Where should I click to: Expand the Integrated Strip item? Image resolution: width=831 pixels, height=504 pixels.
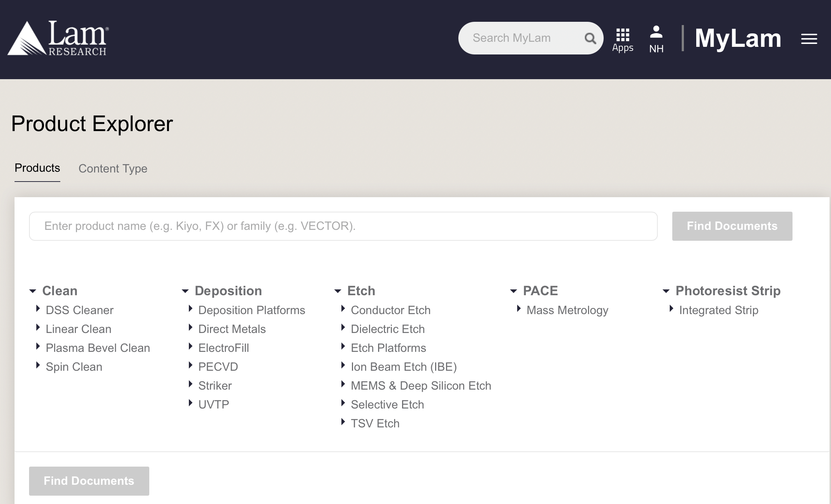[x=672, y=309]
